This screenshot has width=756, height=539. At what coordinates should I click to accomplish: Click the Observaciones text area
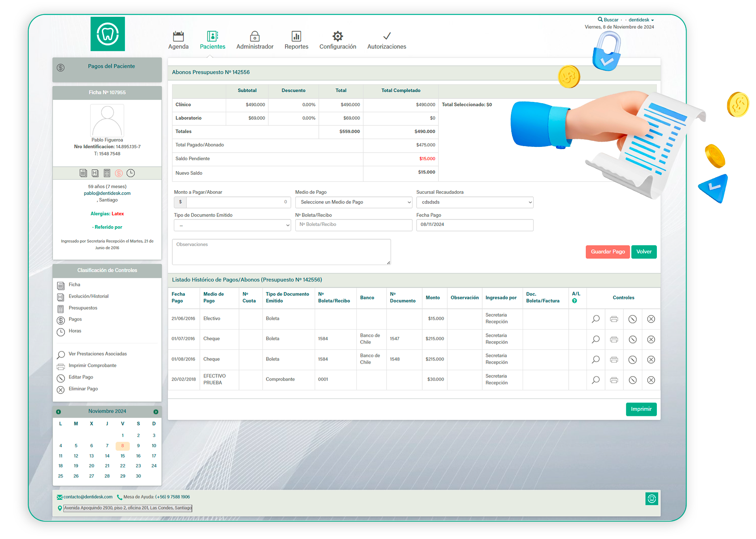tap(281, 252)
